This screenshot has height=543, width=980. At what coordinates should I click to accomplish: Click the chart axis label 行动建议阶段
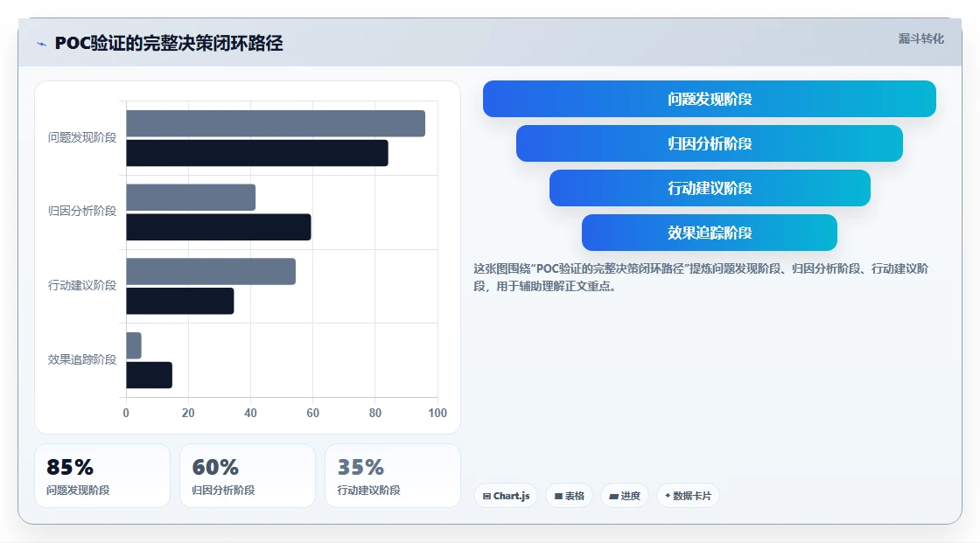point(82,286)
